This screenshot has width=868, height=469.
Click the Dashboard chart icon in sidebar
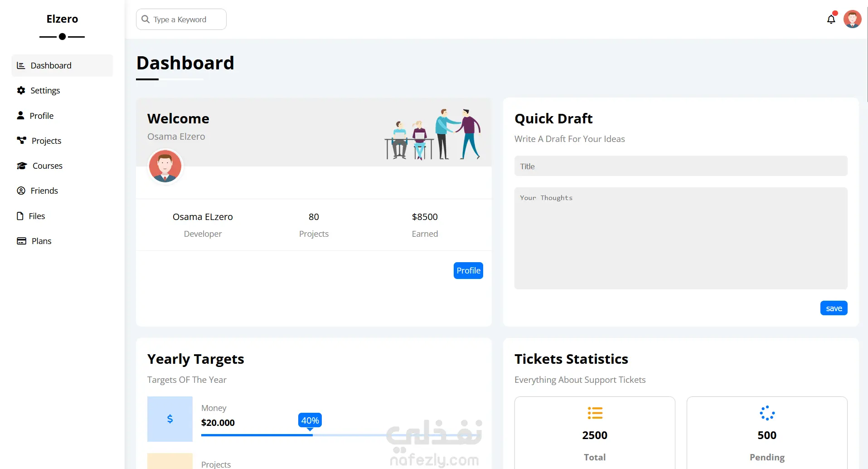pos(21,65)
